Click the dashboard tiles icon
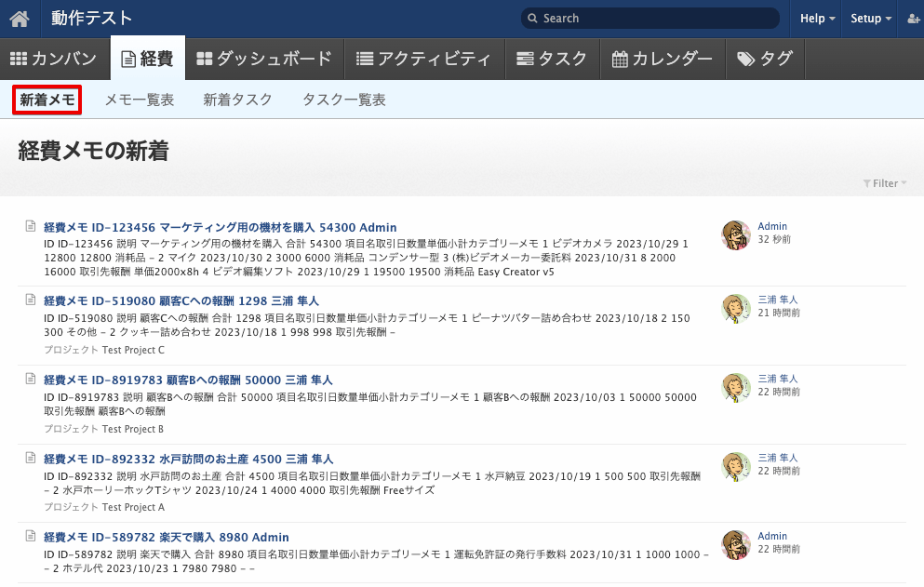 (x=204, y=59)
